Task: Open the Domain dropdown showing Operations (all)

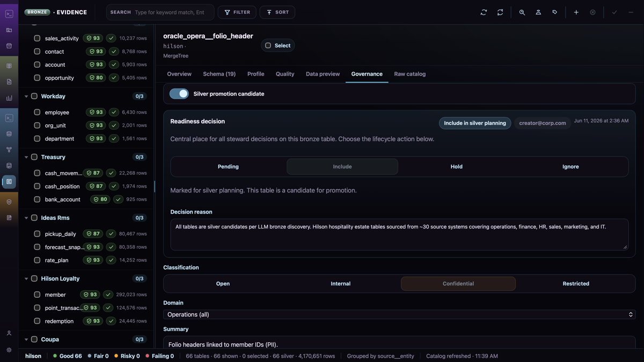Action: click(399, 315)
